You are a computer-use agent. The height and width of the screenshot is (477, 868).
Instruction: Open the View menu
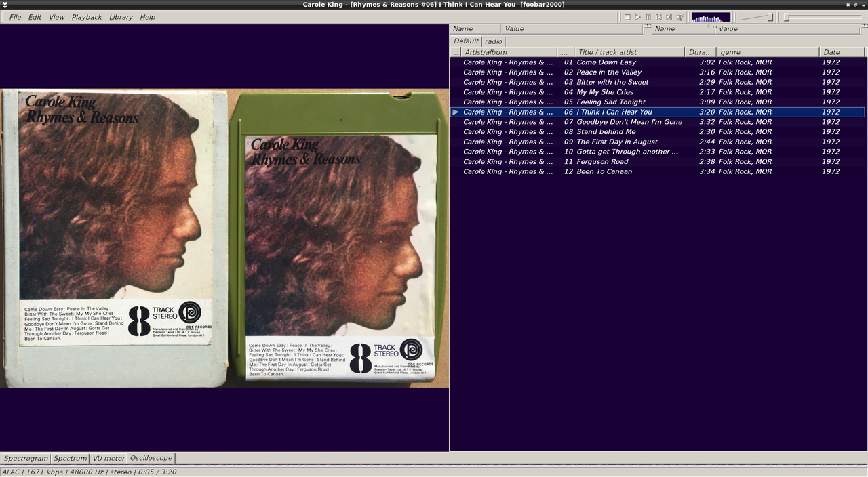coord(57,17)
